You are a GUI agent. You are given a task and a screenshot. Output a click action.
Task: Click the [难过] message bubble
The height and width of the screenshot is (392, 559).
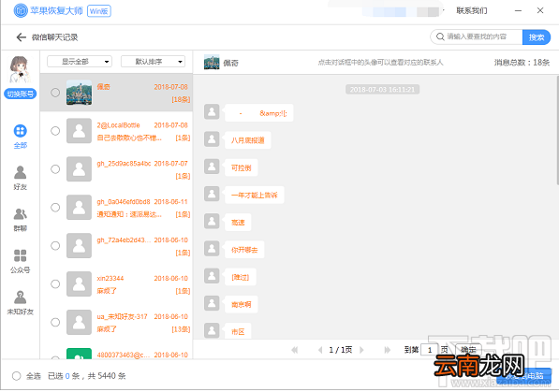[x=241, y=277]
